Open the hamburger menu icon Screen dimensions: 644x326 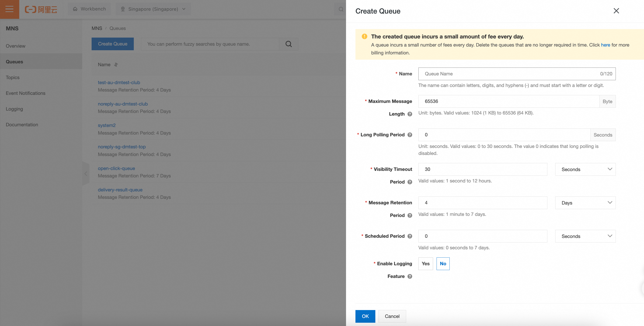point(9,9)
